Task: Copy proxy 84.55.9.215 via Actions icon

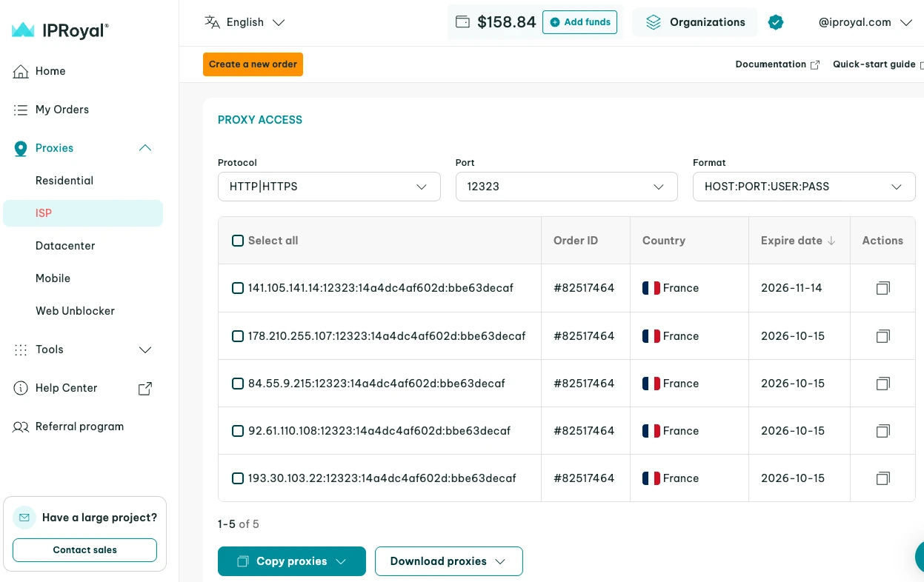Action: click(883, 384)
